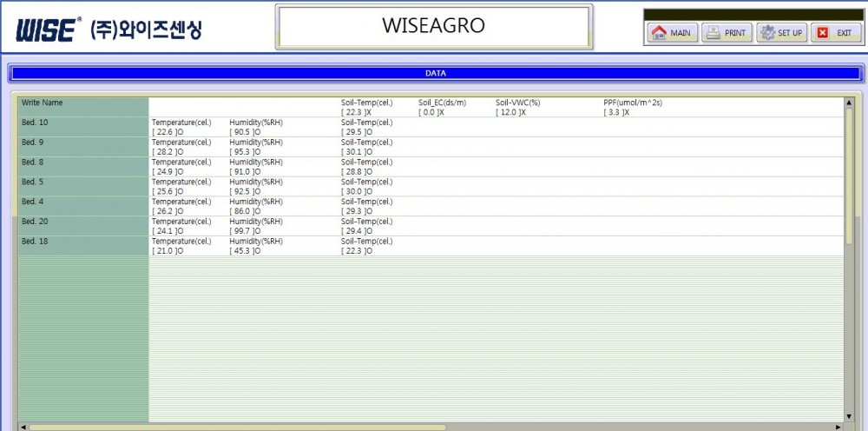
Task: Click Write Name row Soil-Temp value 22.3
Action: click(356, 112)
